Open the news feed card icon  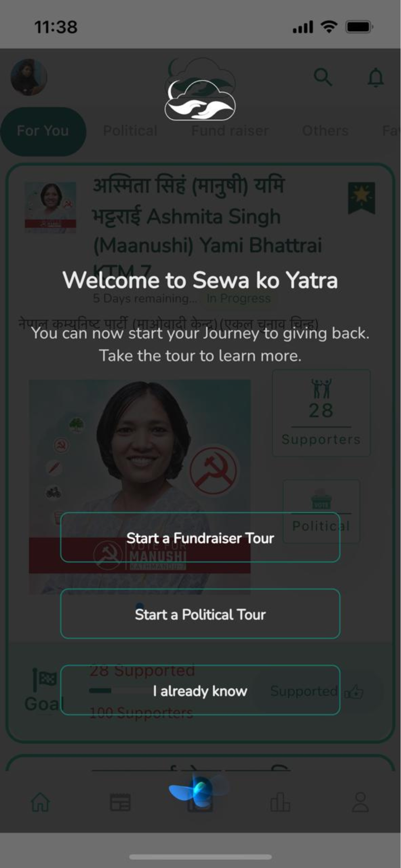120,802
